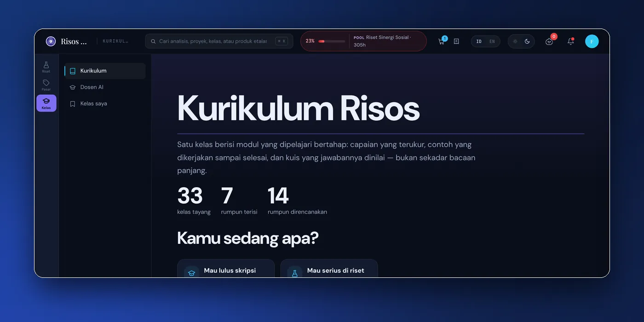Click the 7 rumpun terisi stat
Screen dimensions: 644x322
[x=239, y=201]
